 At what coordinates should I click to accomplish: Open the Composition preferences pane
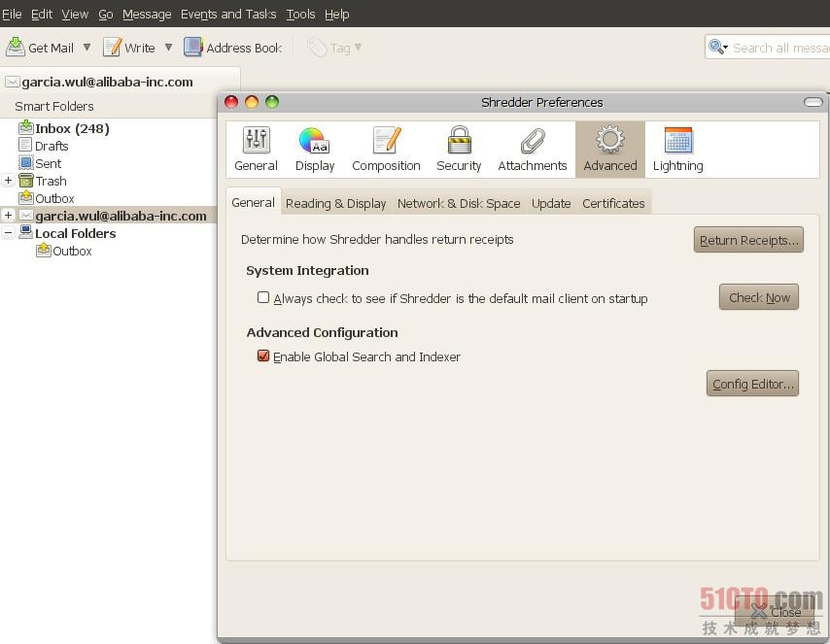pyautogui.click(x=386, y=150)
